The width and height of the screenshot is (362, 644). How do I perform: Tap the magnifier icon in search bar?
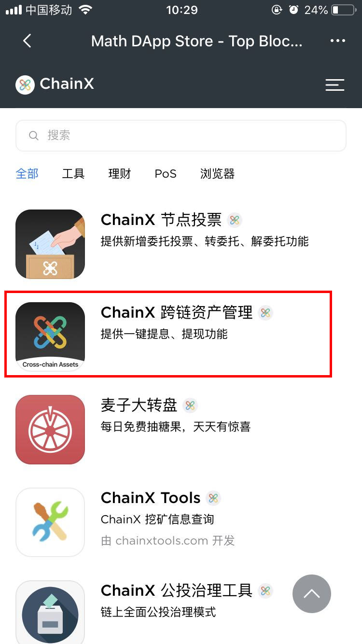34,136
